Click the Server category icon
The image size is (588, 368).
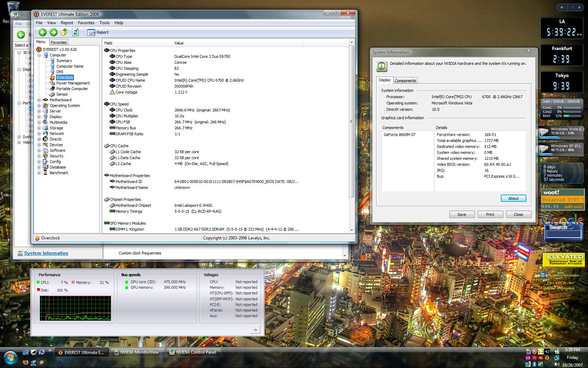tap(45, 111)
